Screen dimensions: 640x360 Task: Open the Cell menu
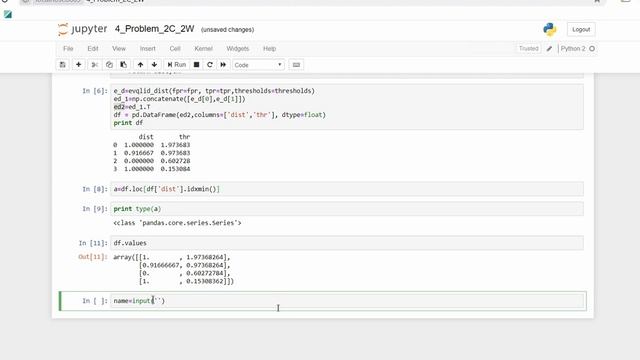coord(175,49)
